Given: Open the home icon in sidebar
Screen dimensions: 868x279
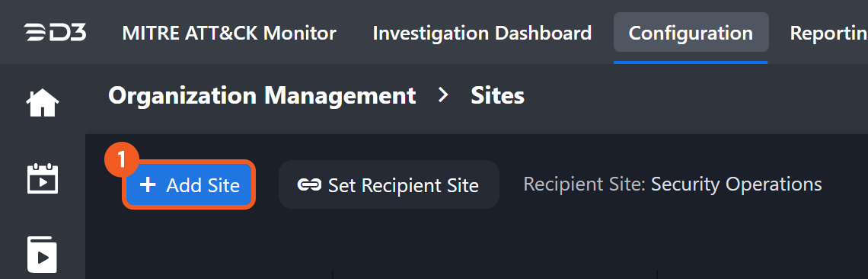Looking at the screenshot, I should coord(43,103).
